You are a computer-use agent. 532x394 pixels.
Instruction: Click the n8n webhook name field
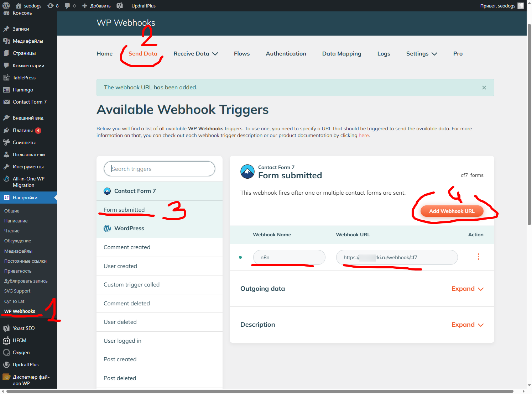click(x=289, y=257)
